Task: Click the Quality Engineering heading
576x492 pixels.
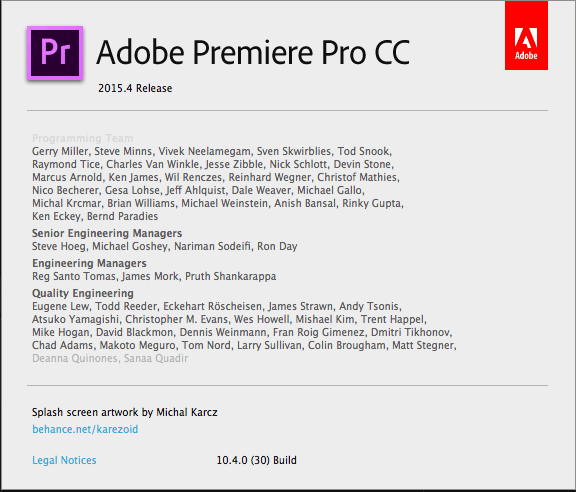Action: tap(83, 293)
